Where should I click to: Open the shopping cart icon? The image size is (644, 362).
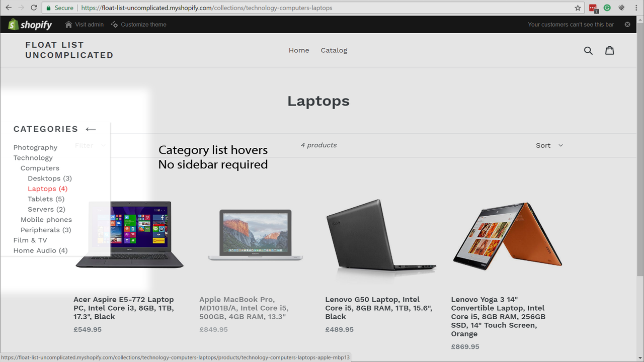pos(609,50)
